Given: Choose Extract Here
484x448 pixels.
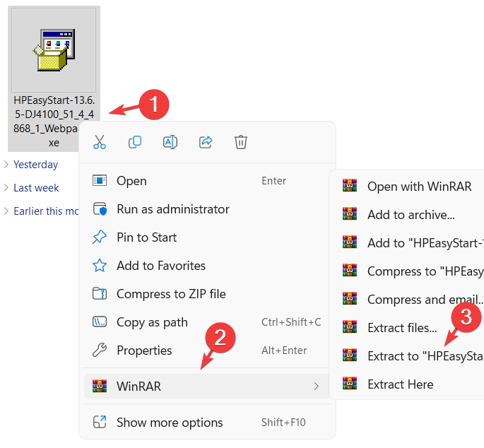Looking at the screenshot, I should click(408, 384).
